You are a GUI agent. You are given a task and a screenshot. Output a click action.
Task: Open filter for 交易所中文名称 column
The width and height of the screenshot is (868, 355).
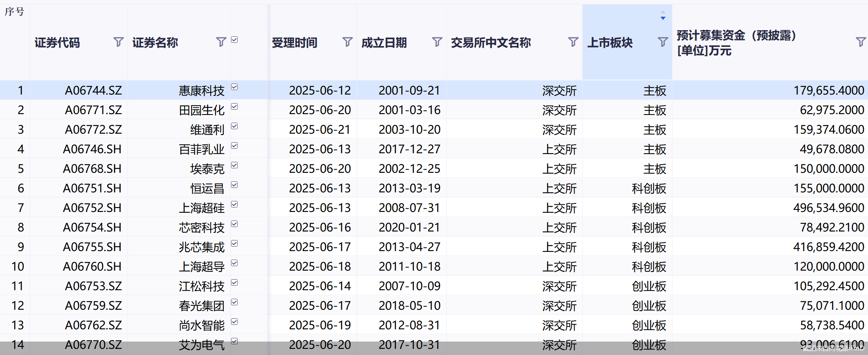[x=573, y=42]
